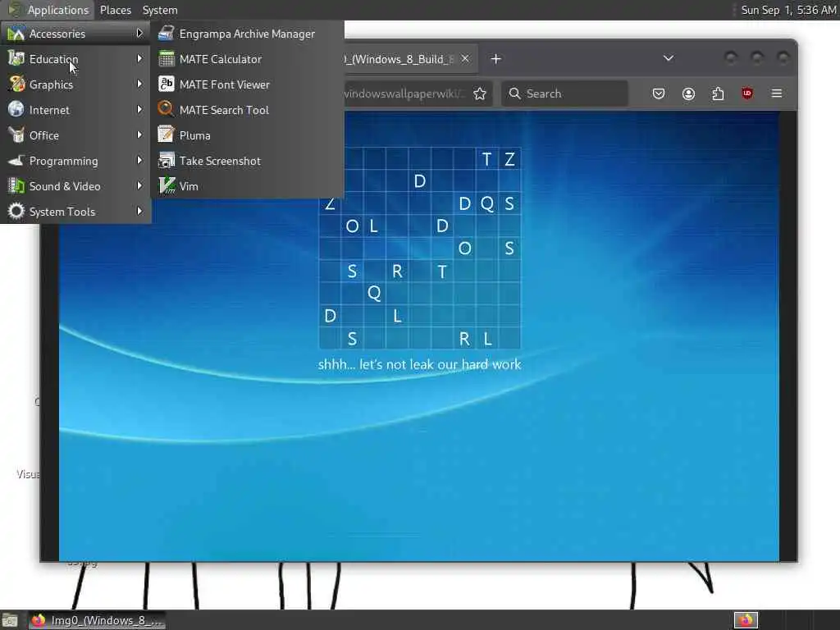
Task: Click the Firefox workspace switcher thumbnail
Action: tap(746, 620)
